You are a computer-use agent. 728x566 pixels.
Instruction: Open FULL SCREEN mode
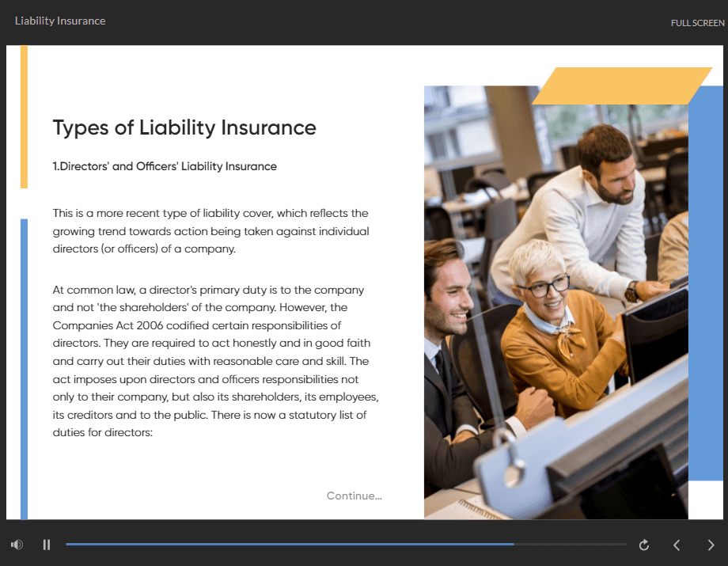tap(697, 23)
